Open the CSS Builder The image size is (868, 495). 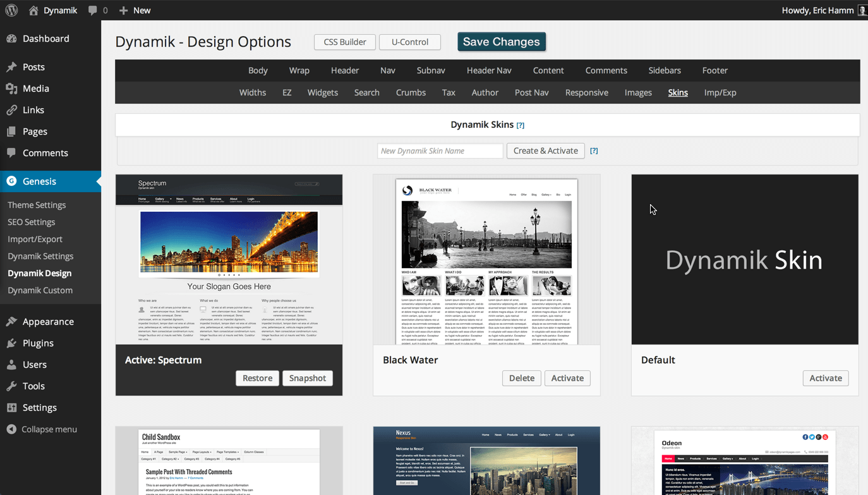[x=345, y=42]
